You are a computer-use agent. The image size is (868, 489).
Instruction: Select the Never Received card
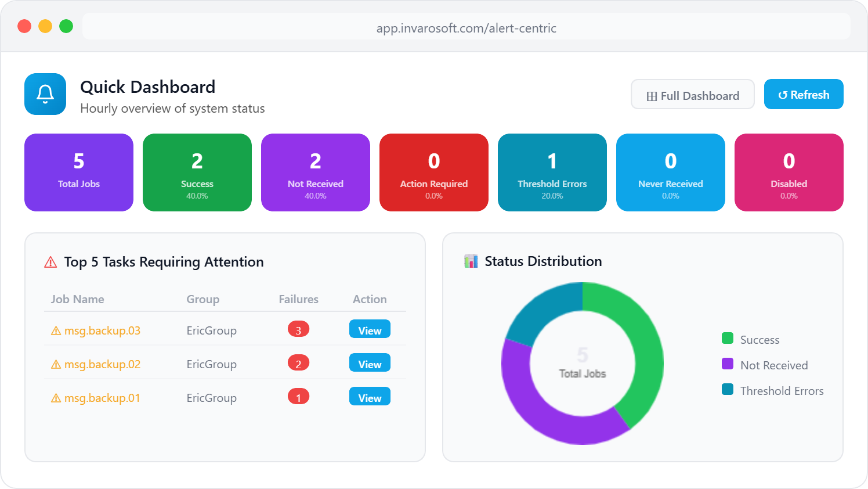pos(671,172)
